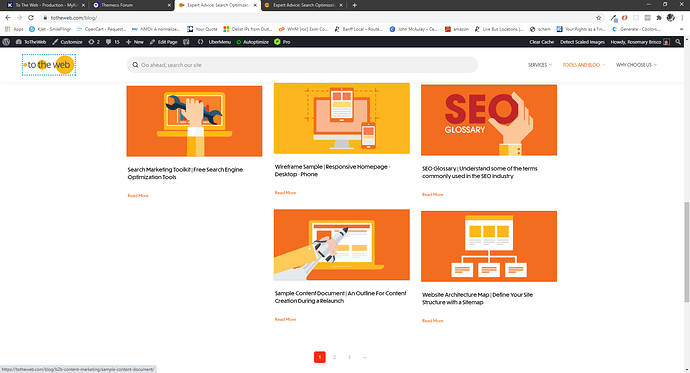Expand the WHY CHOOSE US navigation dropdown

[x=636, y=65]
